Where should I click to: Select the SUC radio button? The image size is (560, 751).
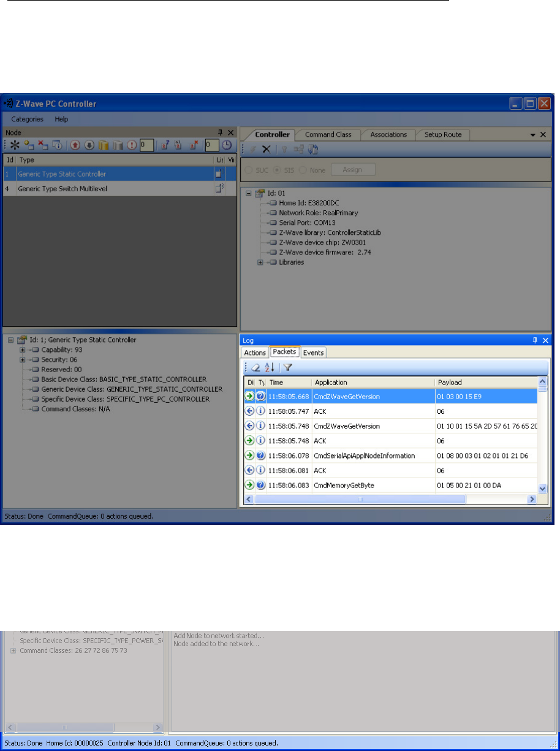(249, 170)
